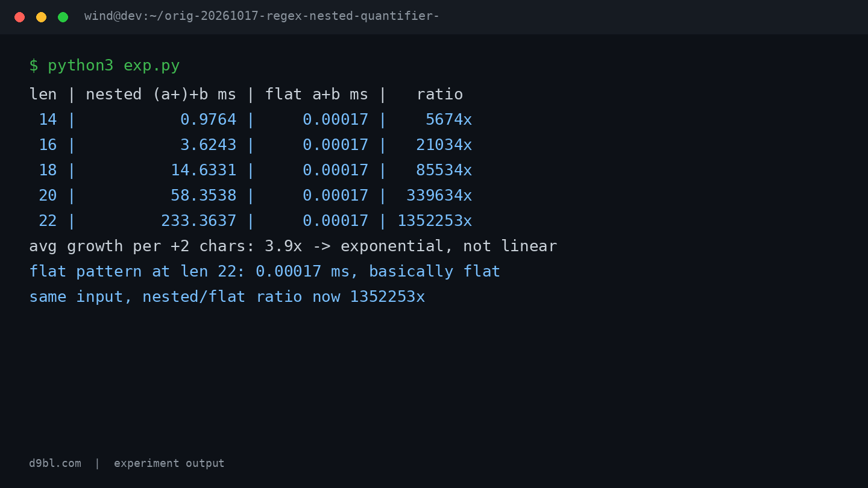
Task: Click the ratio value 85534x
Action: point(444,170)
